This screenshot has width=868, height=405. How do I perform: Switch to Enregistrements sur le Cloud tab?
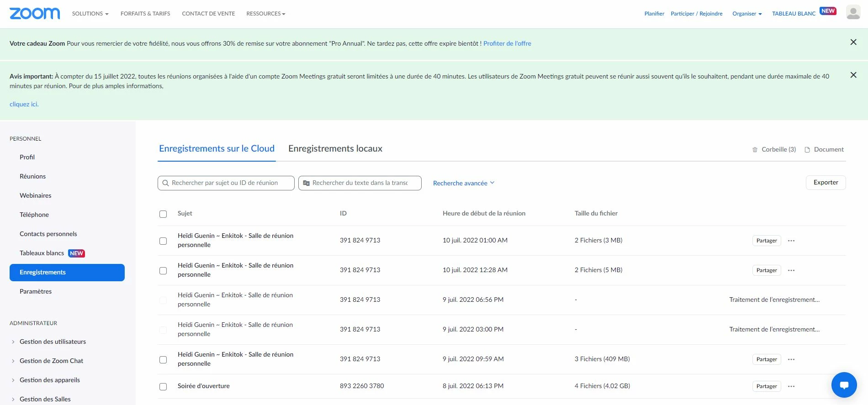tap(217, 148)
